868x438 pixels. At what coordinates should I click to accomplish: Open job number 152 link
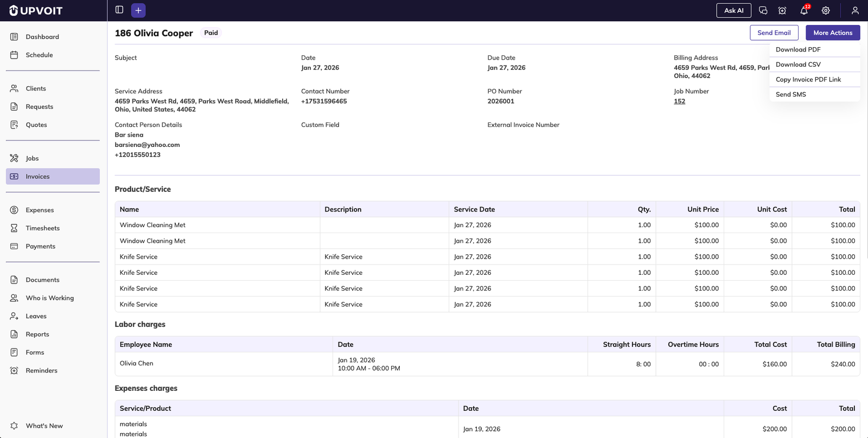click(679, 101)
